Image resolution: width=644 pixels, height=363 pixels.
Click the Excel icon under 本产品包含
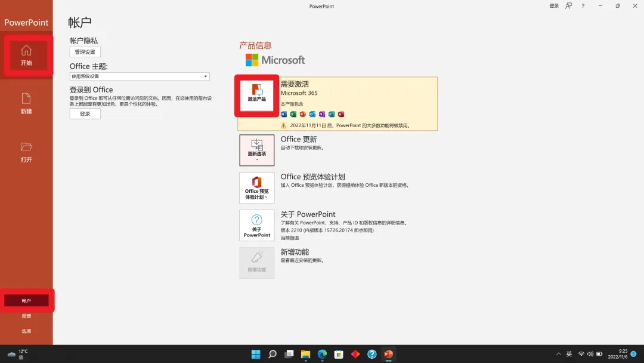tap(293, 114)
